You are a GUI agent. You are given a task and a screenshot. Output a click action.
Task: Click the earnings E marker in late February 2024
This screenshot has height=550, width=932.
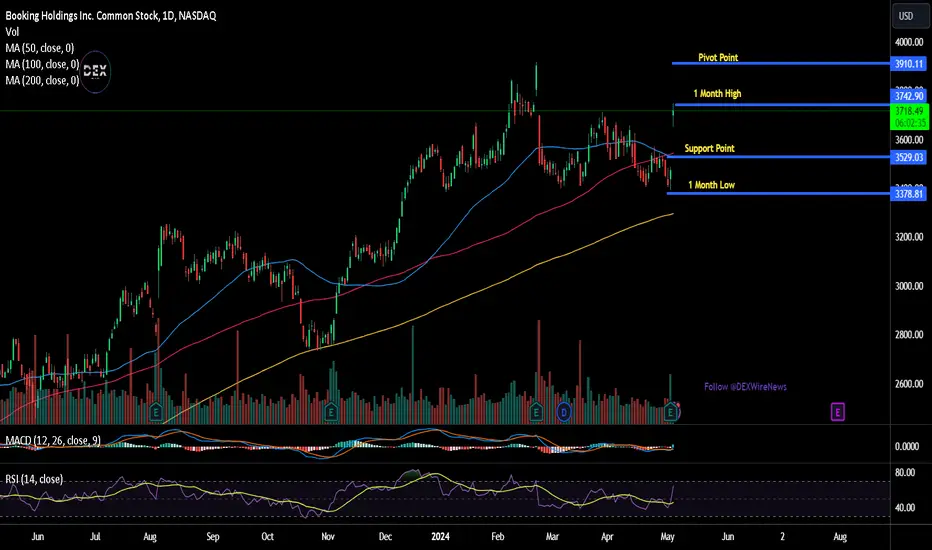tap(536, 411)
